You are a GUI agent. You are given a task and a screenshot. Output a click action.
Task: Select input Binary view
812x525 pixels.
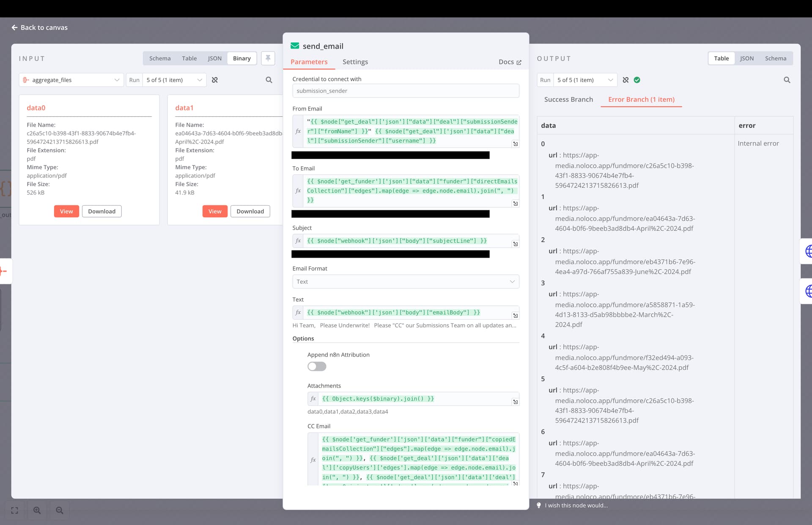[242, 58]
